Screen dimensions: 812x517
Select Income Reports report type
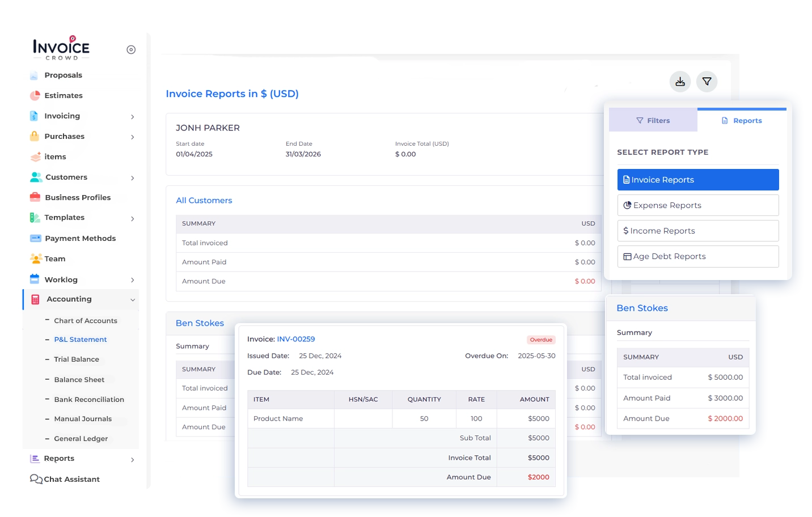(697, 231)
